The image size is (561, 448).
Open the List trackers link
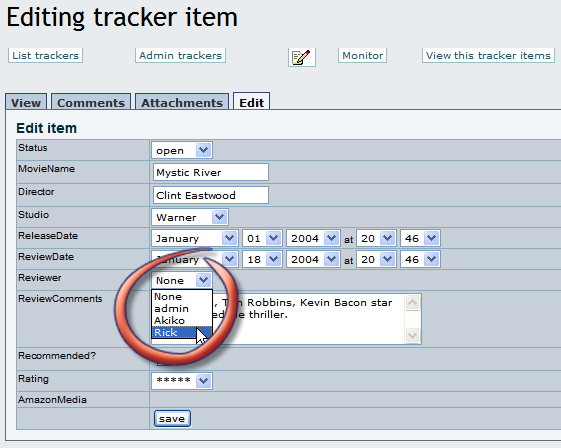(45, 55)
